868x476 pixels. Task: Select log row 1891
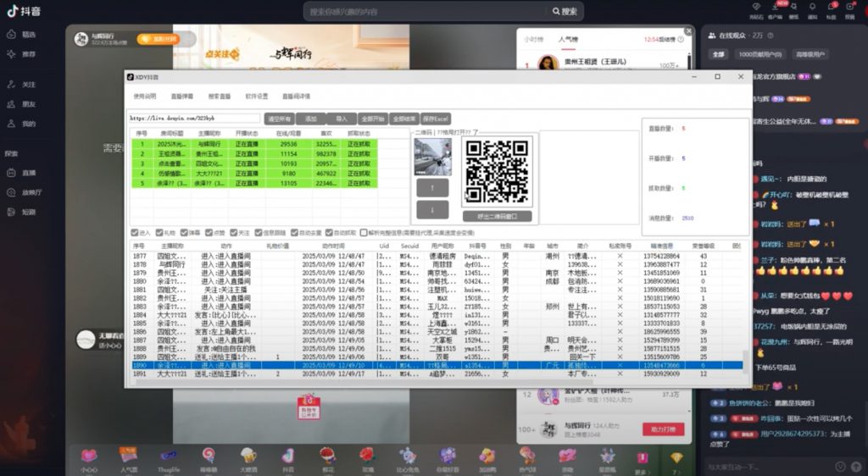pos(437,374)
